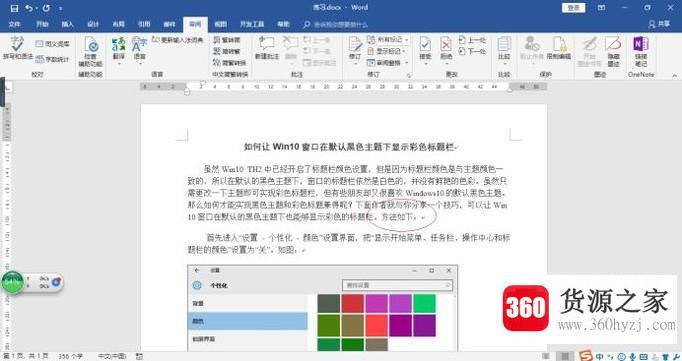682x361 pixels.
Task: Expand the 审阅窗格 reviewing pane dropdown arrow
Action: pos(407,63)
